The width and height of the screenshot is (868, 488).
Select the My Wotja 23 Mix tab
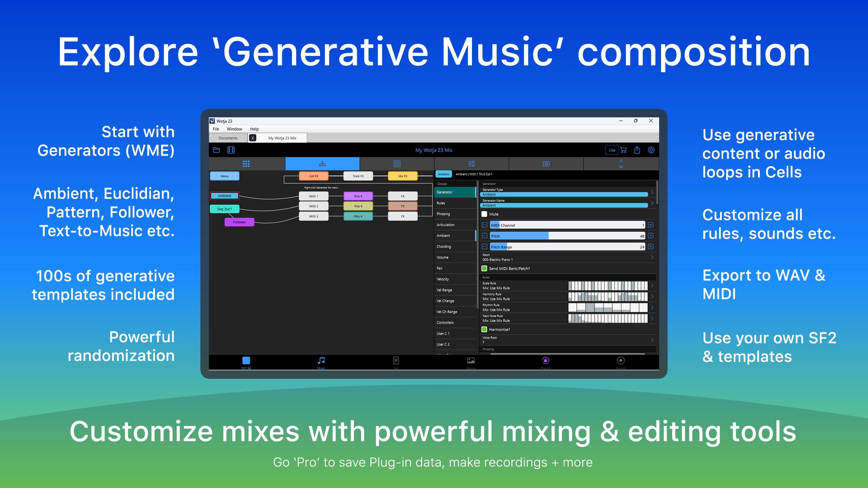click(x=282, y=138)
